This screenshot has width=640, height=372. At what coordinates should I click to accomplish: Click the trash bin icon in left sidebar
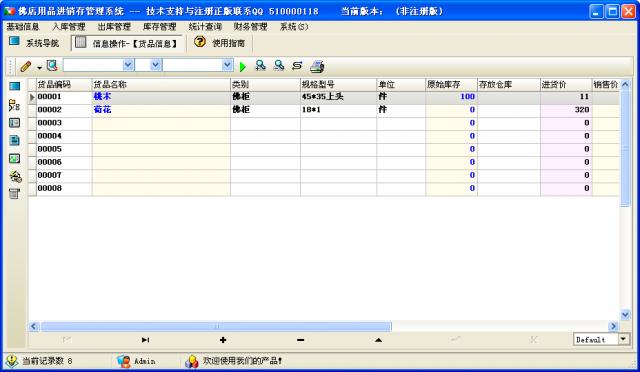point(14,194)
